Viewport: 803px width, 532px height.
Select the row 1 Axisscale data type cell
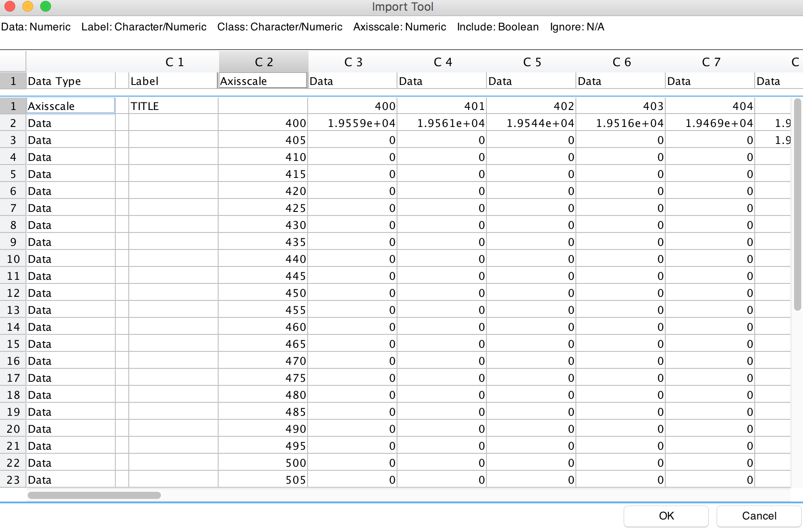click(x=71, y=106)
